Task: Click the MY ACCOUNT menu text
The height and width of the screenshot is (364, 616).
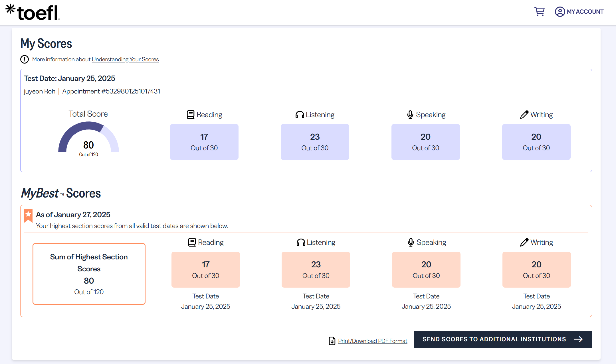Action: (585, 12)
